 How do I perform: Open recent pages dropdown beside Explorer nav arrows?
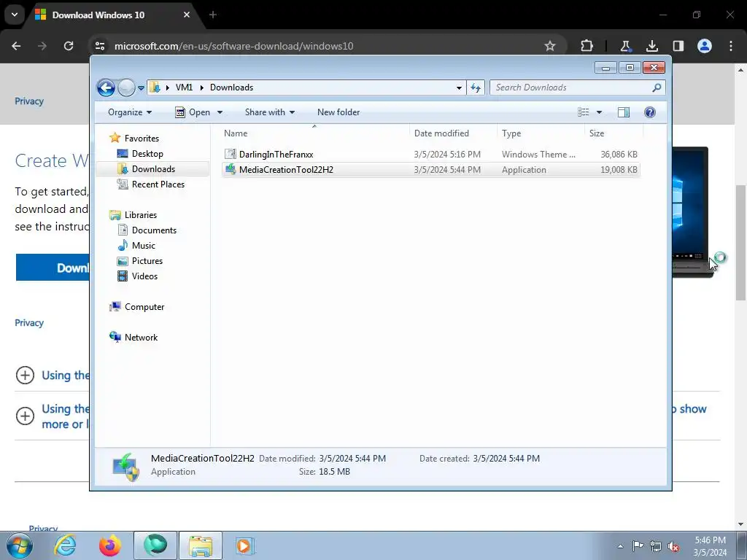[x=141, y=88]
